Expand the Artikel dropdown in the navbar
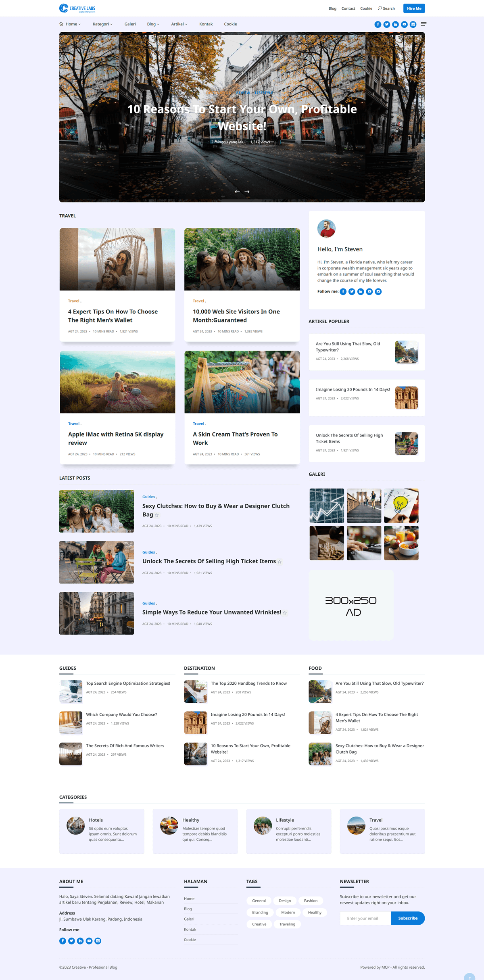The image size is (484, 980). 179,24
